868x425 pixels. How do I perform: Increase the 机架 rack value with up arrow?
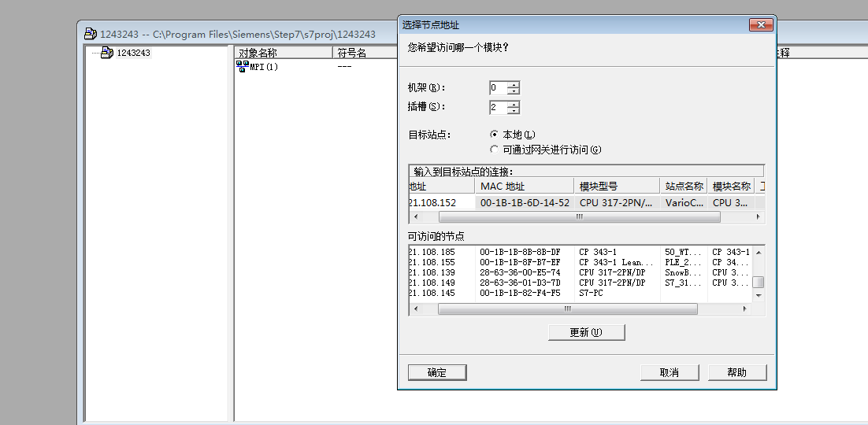(x=514, y=85)
